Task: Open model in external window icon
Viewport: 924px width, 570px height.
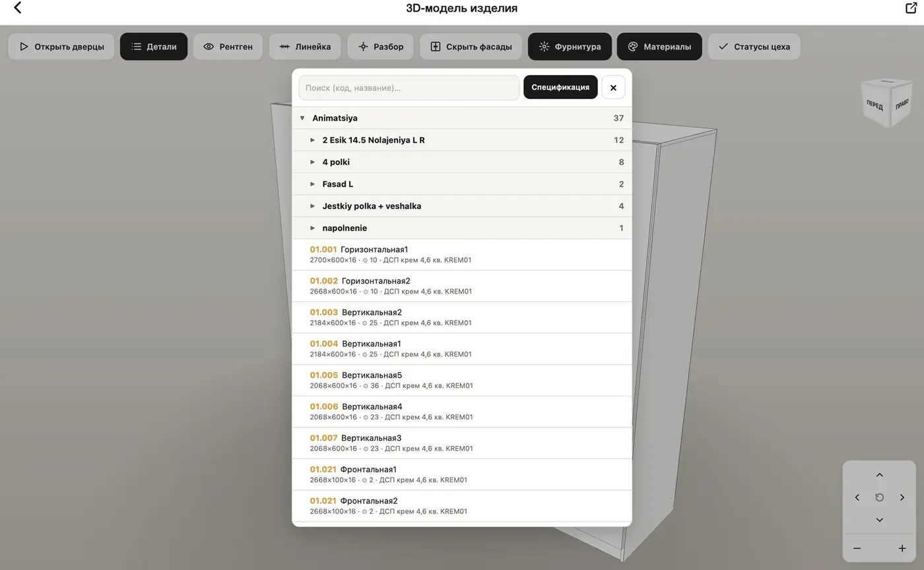Action: 911,8
